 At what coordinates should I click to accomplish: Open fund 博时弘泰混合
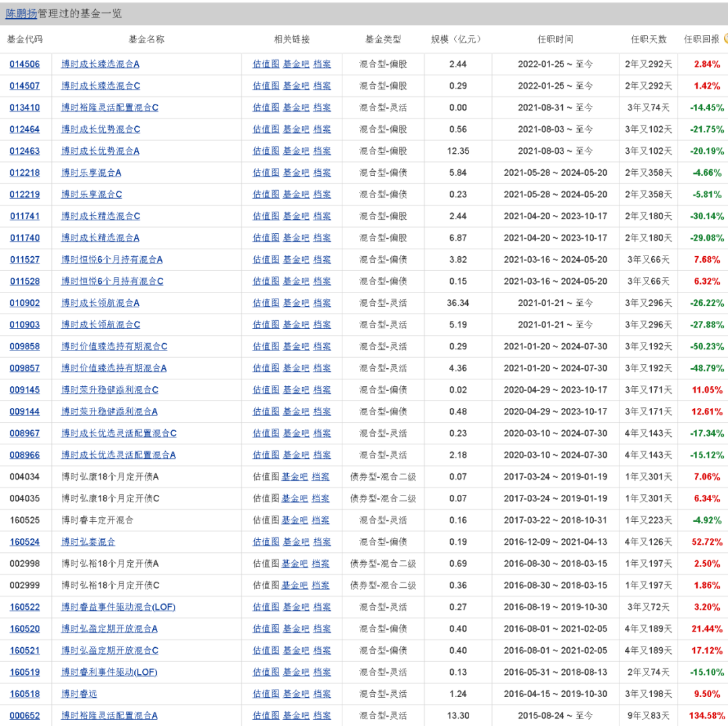(x=88, y=542)
